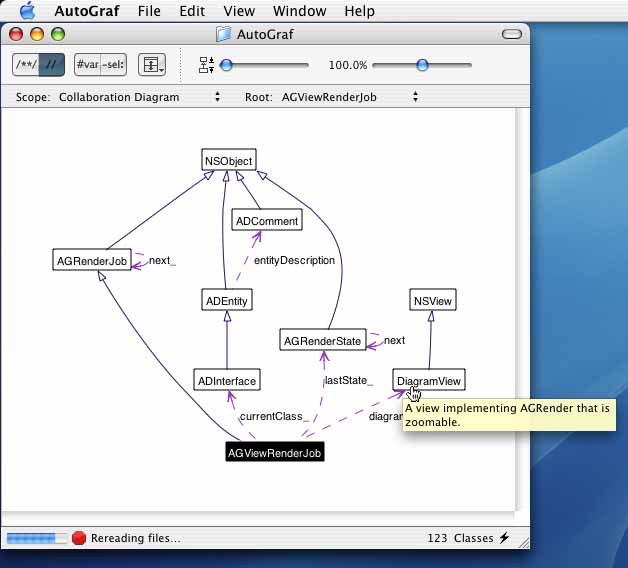Viewport: 628px width, 568px height.
Task: Open the Scope Collaboration Diagram popup
Action: [x=138, y=98]
